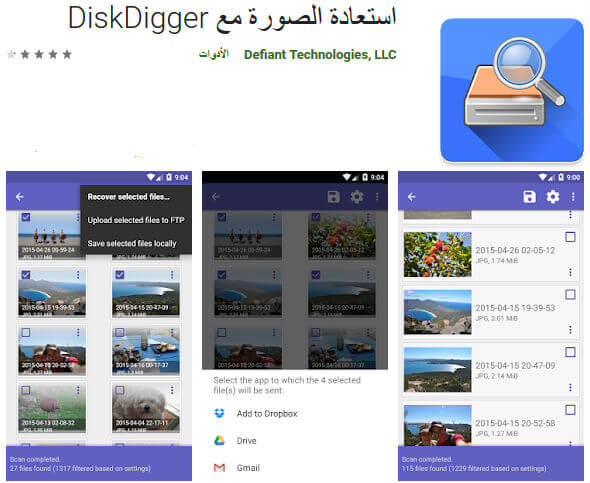The image size is (590, 483).
Task: Check left 2015-04-16 00-17-37 photo checkbox
Action: tap(120, 333)
